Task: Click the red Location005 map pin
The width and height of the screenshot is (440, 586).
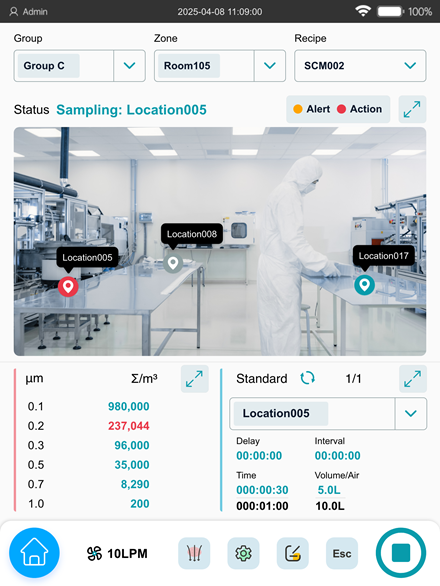Action: point(68,287)
